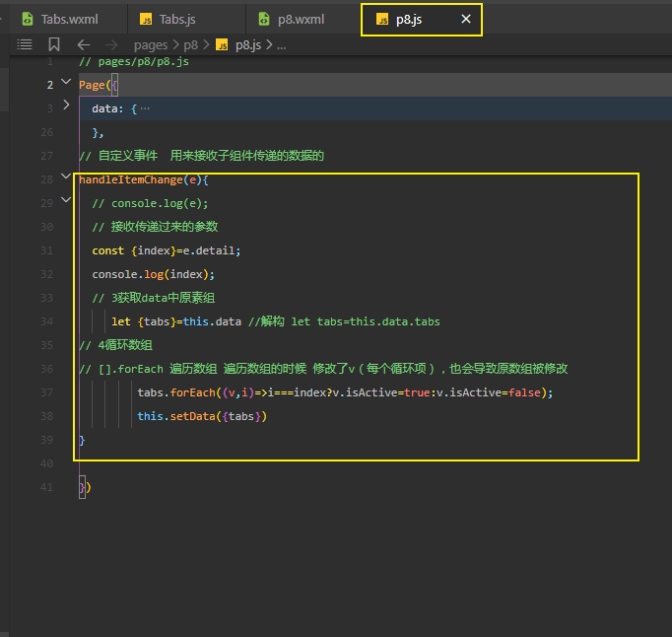This screenshot has height=637, width=672.
Task: Click the Tabs.js JS file icon
Action: click(x=146, y=20)
